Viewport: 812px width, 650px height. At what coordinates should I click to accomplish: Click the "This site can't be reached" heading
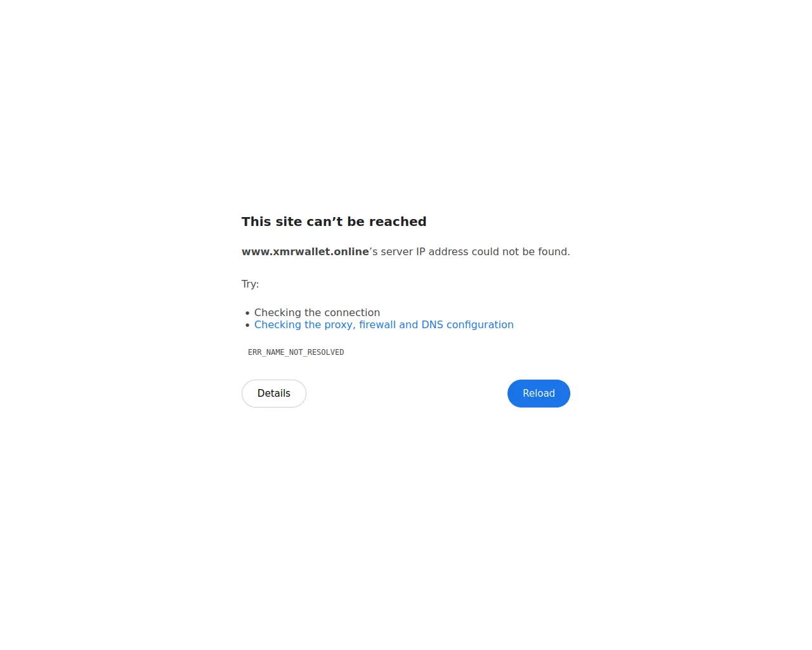tap(334, 222)
